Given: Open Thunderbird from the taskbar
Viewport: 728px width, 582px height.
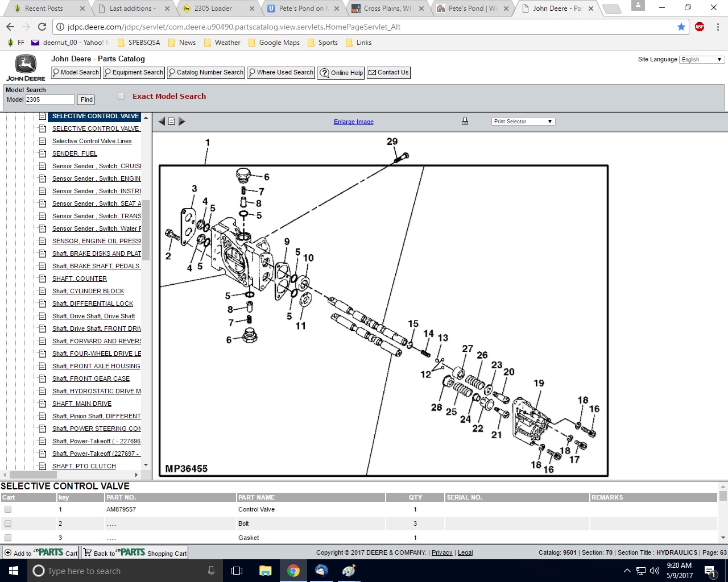Looking at the screenshot, I should [321, 571].
